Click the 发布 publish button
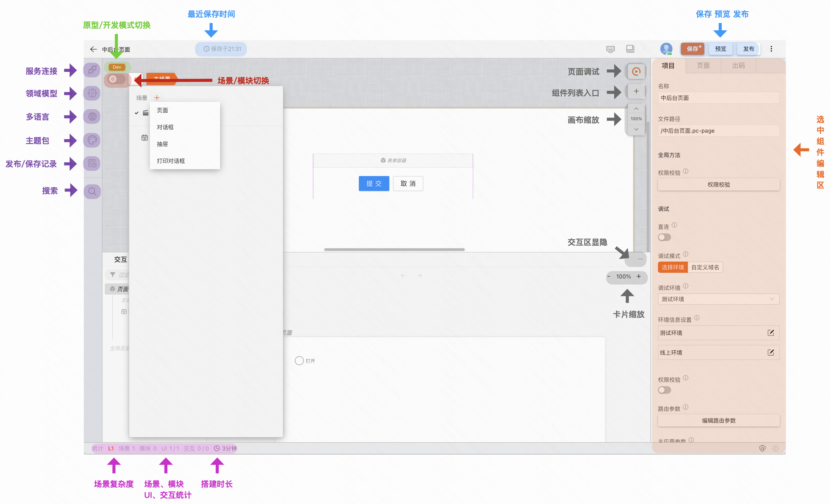This screenshot has height=504, width=830. (748, 49)
